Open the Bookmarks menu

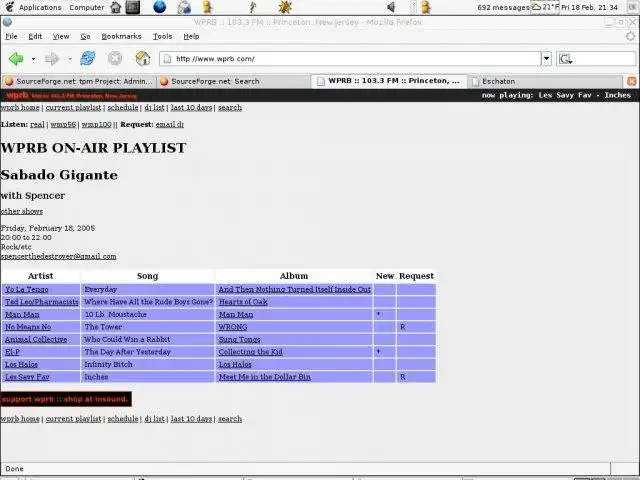click(121, 36)
